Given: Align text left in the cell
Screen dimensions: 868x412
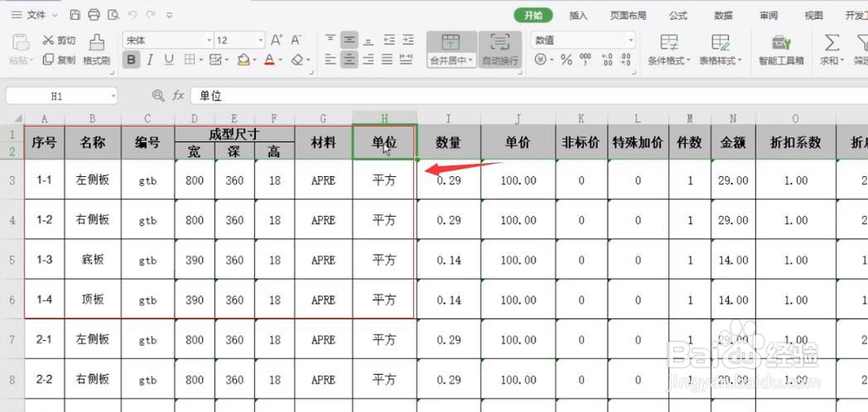Looking at the screenshot, I should [x=331, y=59].
